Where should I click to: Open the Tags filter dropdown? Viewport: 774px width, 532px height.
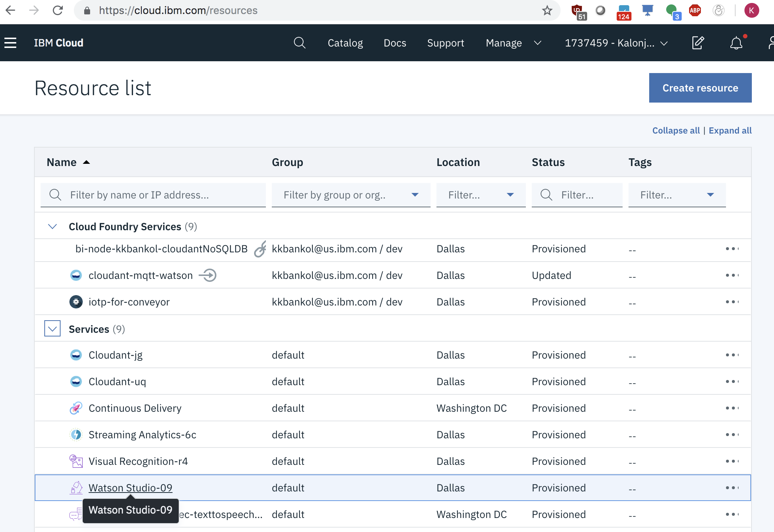point(677,195)
